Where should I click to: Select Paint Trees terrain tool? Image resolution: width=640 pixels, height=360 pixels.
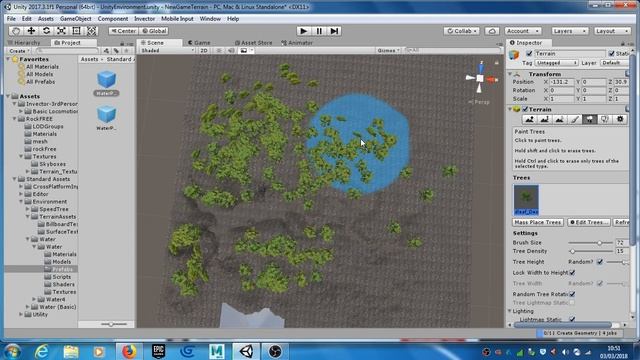tap(590, 119)
